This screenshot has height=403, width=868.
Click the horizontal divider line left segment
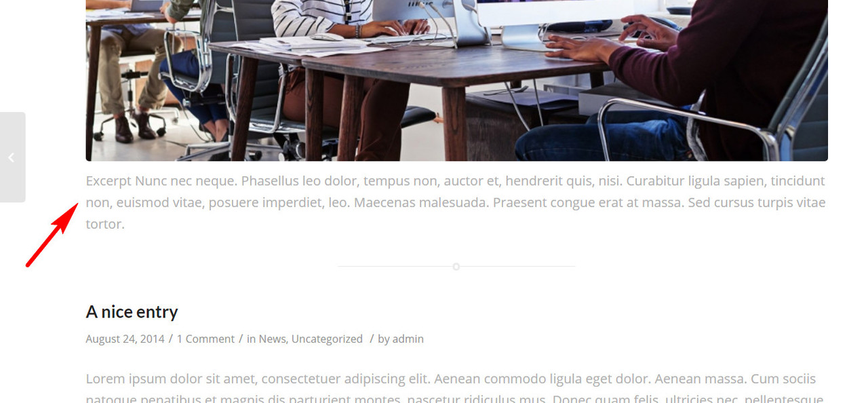tap(395, 267)
